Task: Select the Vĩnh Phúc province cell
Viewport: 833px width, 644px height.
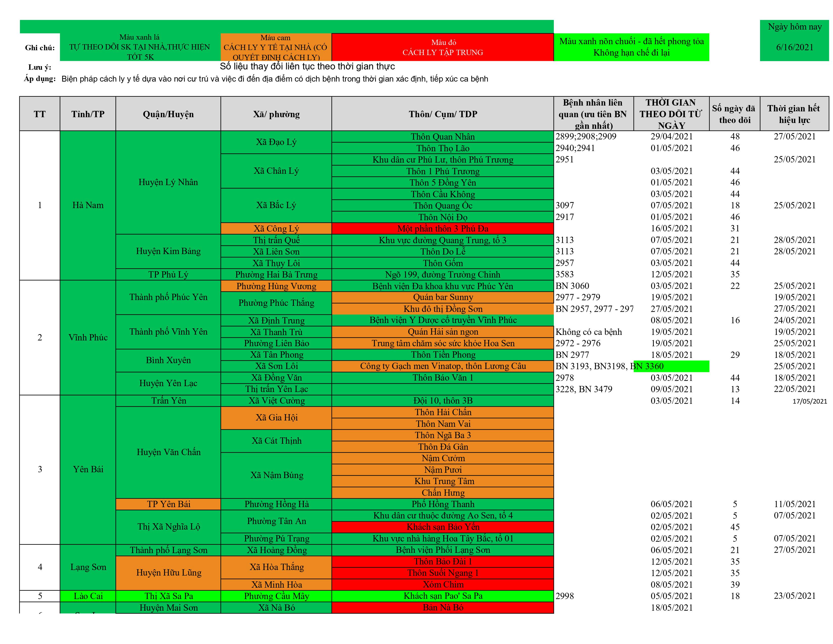Action: pos(88,338)
